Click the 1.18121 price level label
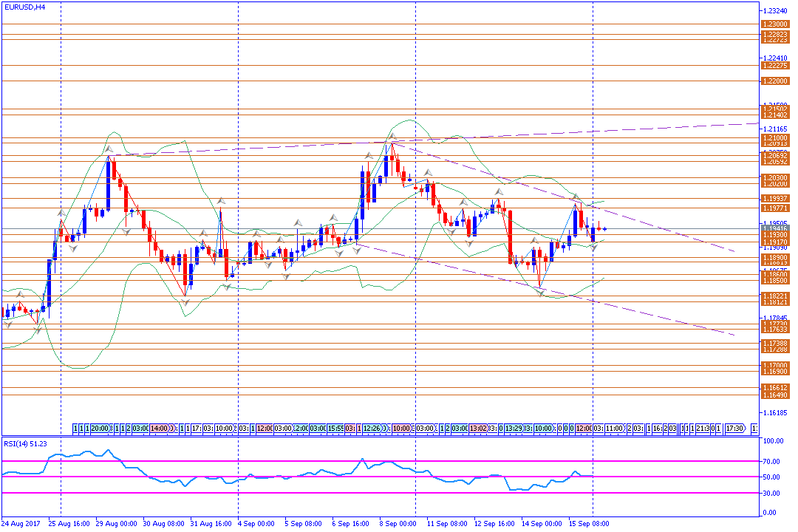The width and height of the screenshot is (798, 532). [775, 302]
